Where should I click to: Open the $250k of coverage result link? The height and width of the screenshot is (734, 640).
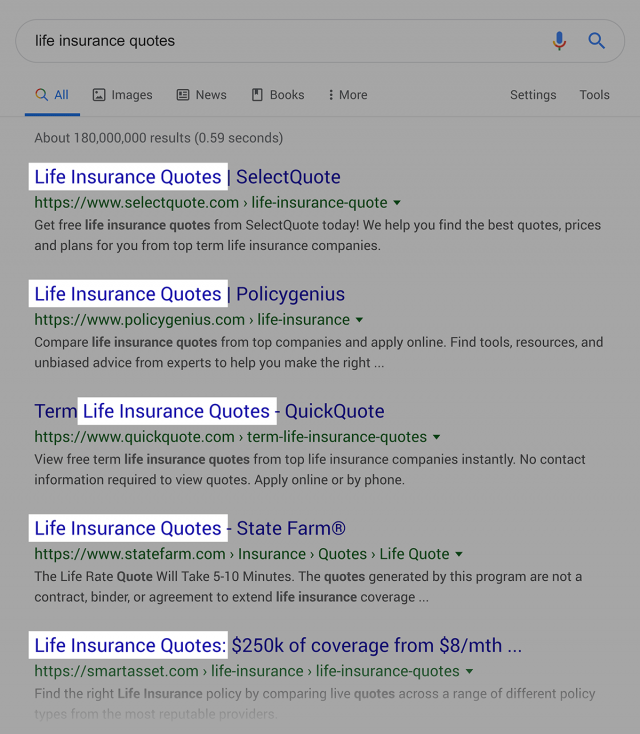(x=278, y=645)
